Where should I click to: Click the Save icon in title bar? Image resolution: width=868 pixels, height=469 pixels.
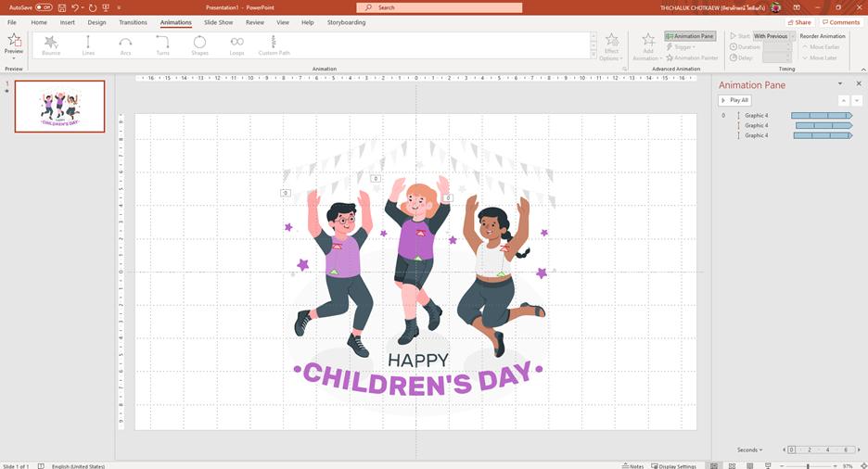[61, 7]
